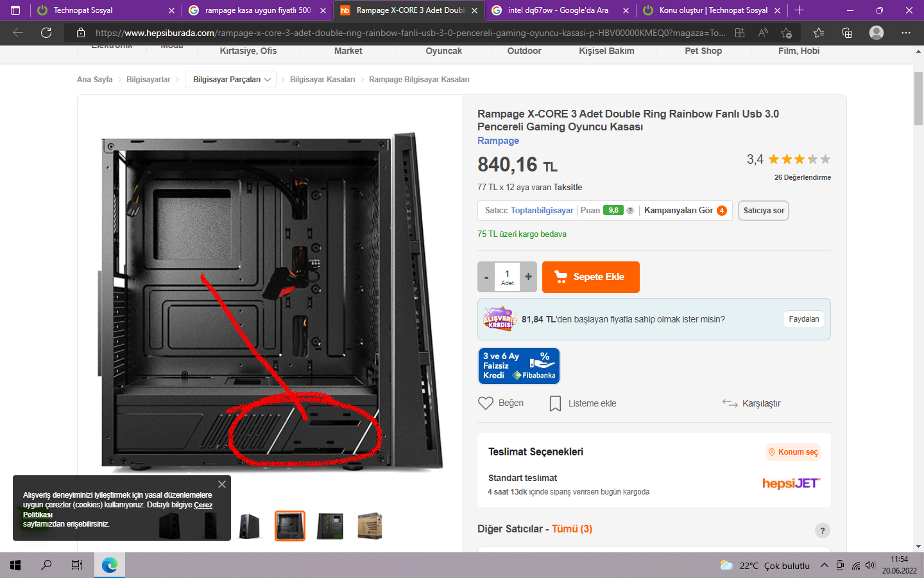
Task: View site information lock icon
Action: point(81,33)
